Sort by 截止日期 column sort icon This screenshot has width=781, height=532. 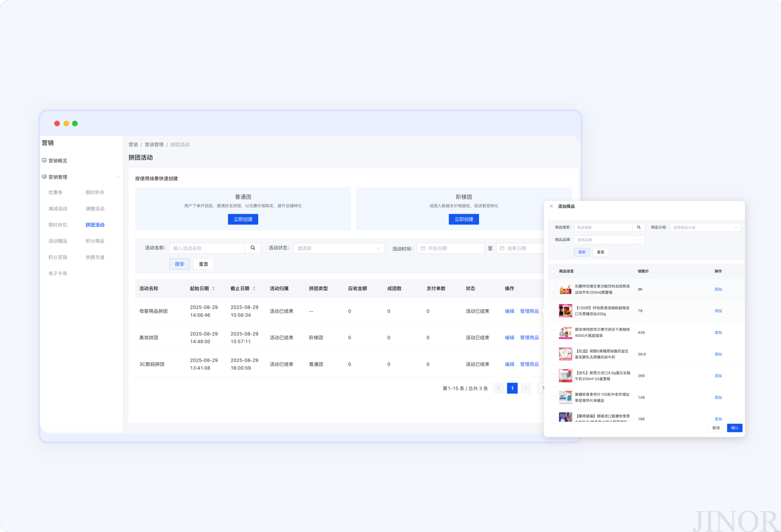254,288
